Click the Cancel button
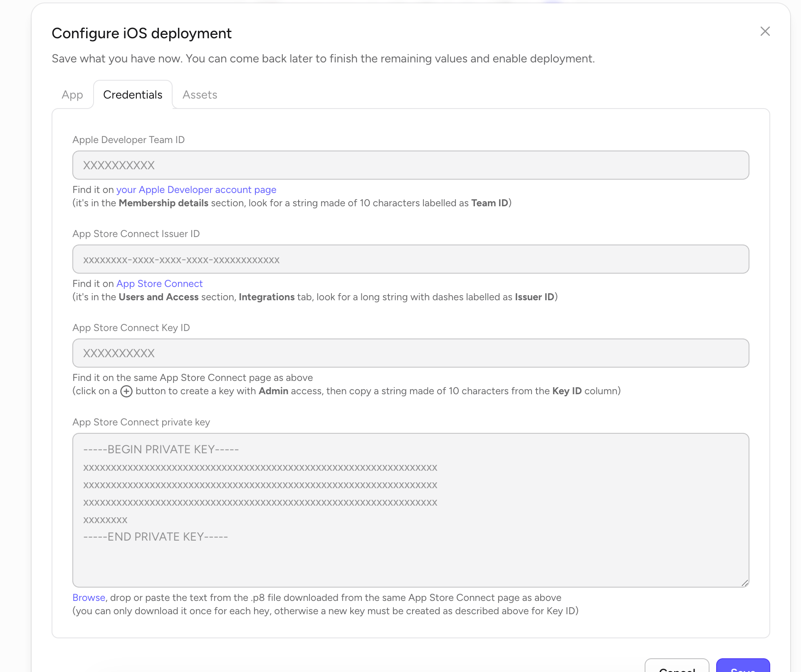This screenshot has width=801, height=672. click(677, 666)
